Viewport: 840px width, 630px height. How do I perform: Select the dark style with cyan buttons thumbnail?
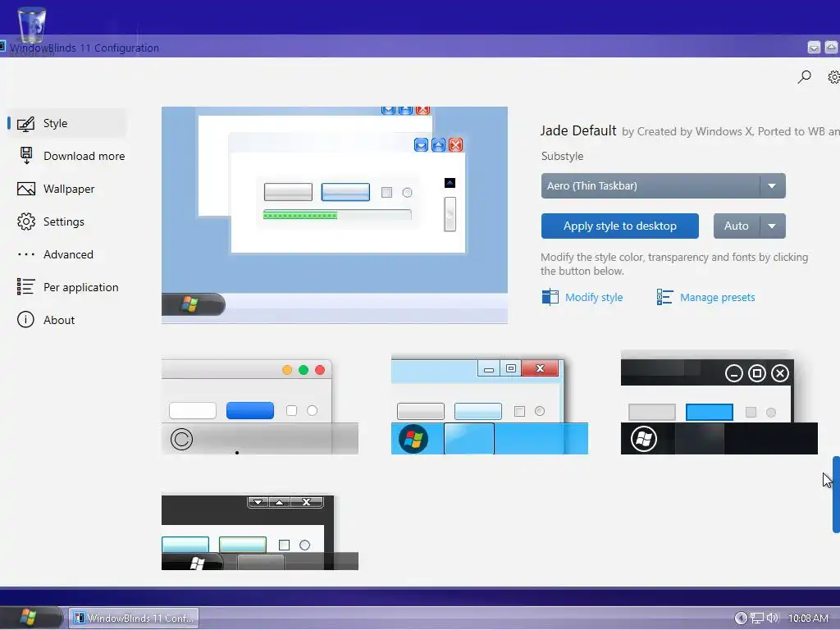pyautogui.click(x=260, y=532)
